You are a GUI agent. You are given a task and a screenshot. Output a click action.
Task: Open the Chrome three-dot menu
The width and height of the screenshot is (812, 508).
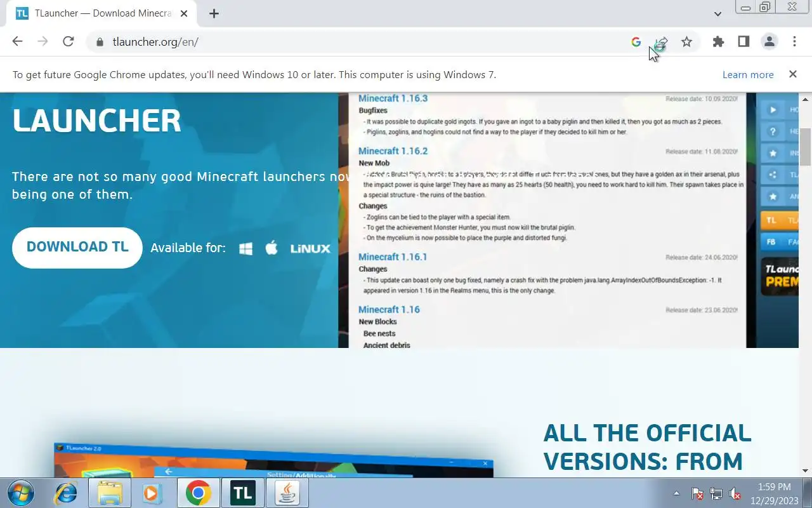[794, 42]
